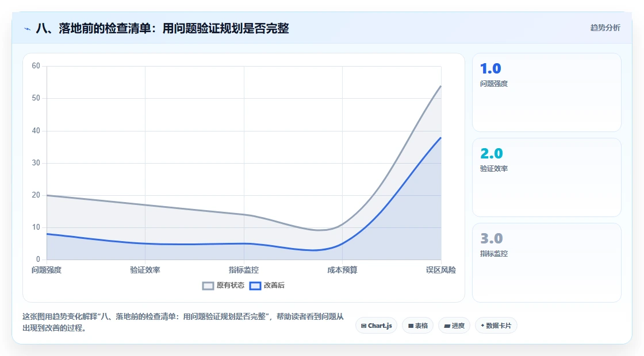
Task: Click the 问题强度 x-axis label
Action: (x=47, y=270)
